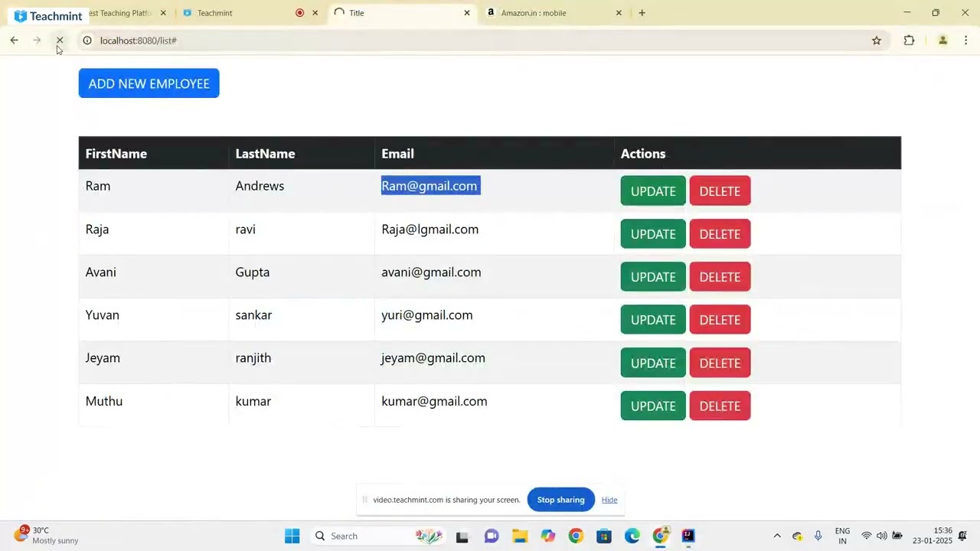Image resolution: width=980 pixels, height=551 pixels.
Task: Close the Title tab
Action: [467, 13]
